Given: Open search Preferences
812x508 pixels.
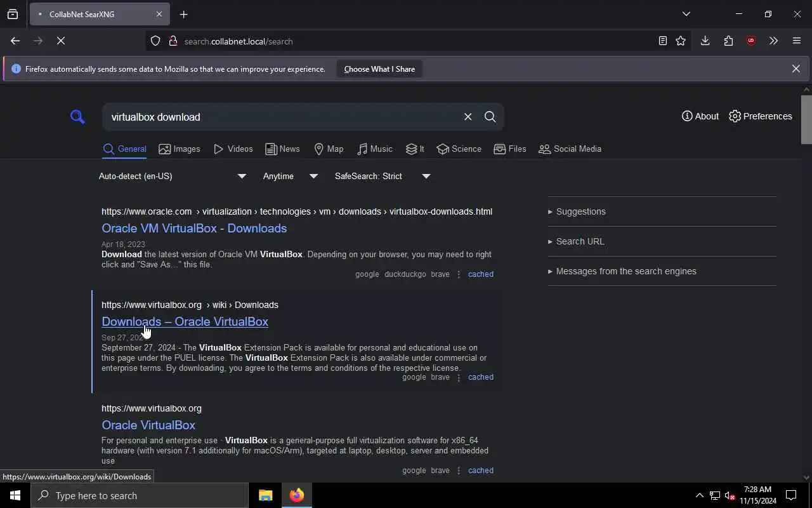Looking at the screenshot, I should 761,116.
